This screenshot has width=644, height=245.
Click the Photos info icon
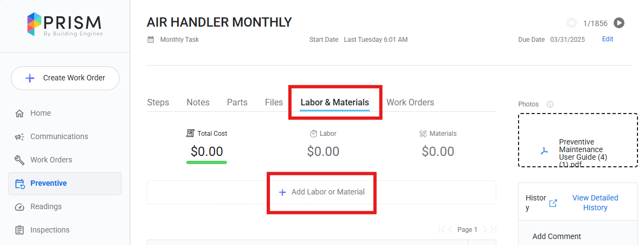(550, 104)
